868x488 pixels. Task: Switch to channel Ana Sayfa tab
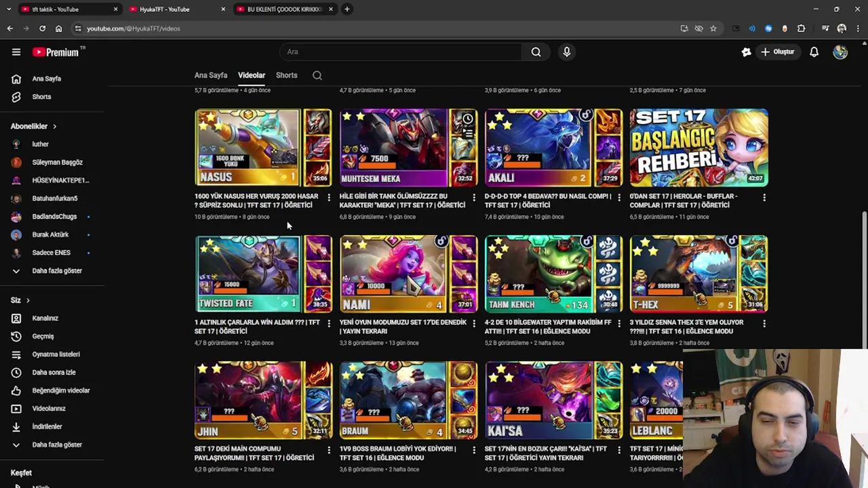click(x=211, y=75)
